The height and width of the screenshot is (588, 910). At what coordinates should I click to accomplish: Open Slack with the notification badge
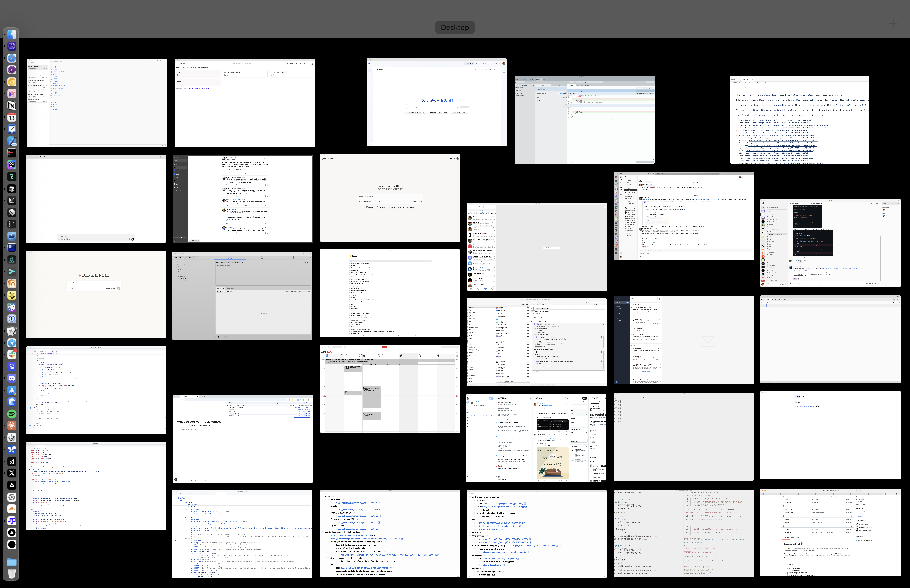coord(12,354)
